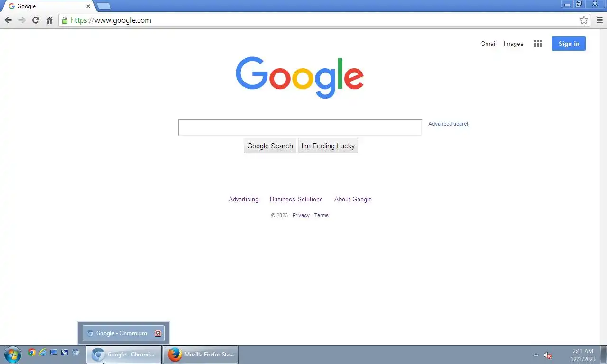Image resolution: width=607 pixels, height=364 pixels.
Task: Open the browser home page icon
Action: point(49,20)
